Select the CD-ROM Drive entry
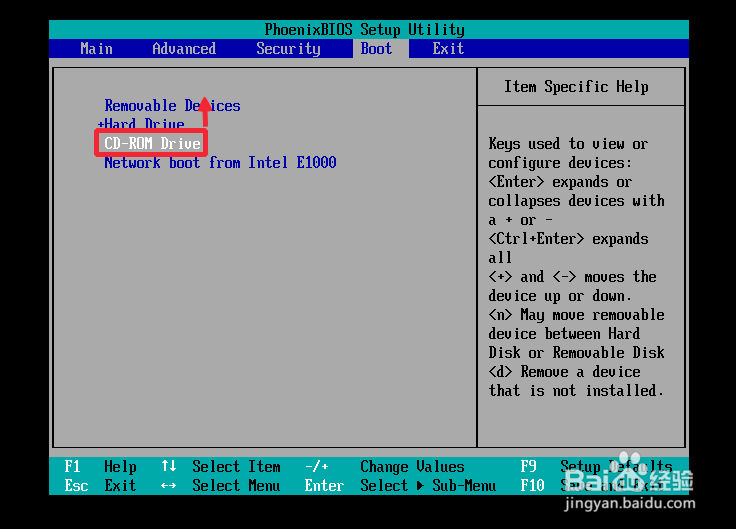The width and height of the screenshot is (736, 529). (x=152, y=143)
